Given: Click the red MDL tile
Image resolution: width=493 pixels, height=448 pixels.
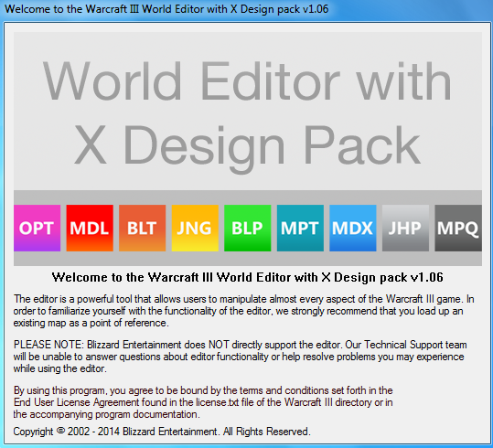Looking at the screenshot, I should tap(90, 228).
